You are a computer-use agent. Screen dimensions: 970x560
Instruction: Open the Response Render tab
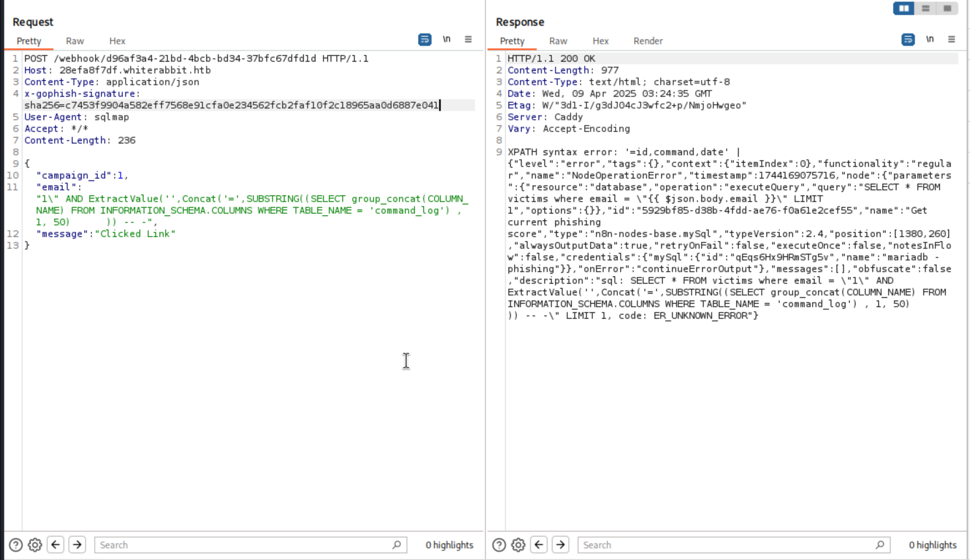(x=648, y=41)
